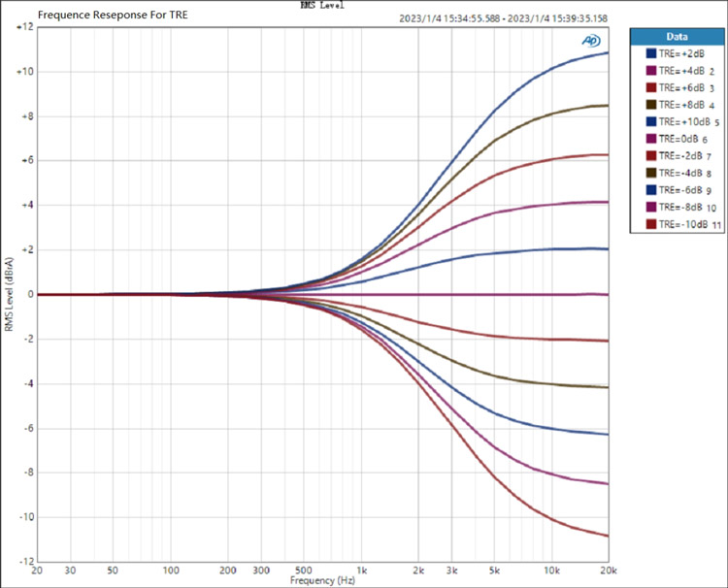Select the TRE=-10dB legend entry label

pos(683,224)
